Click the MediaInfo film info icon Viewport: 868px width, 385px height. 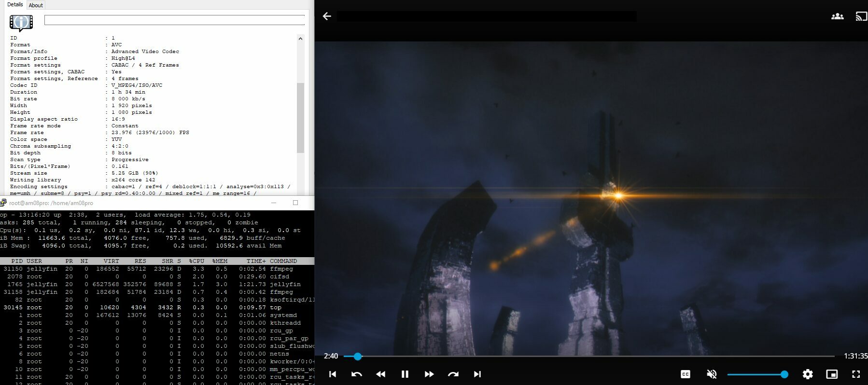point(21,22)
